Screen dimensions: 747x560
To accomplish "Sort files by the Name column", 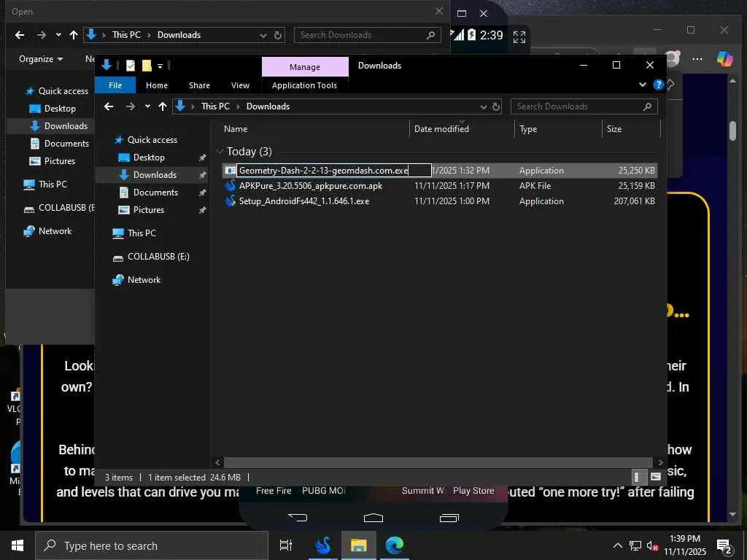I will click(314, 129).
